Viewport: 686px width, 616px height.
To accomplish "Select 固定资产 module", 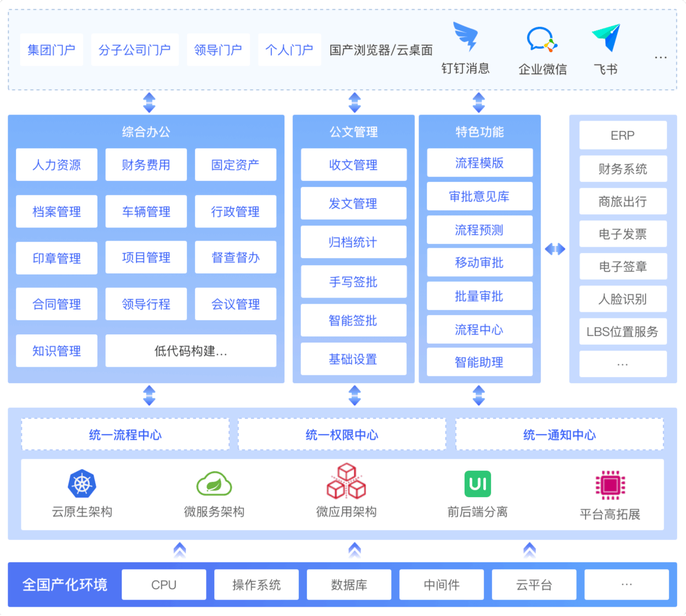I will click(236, 164).
